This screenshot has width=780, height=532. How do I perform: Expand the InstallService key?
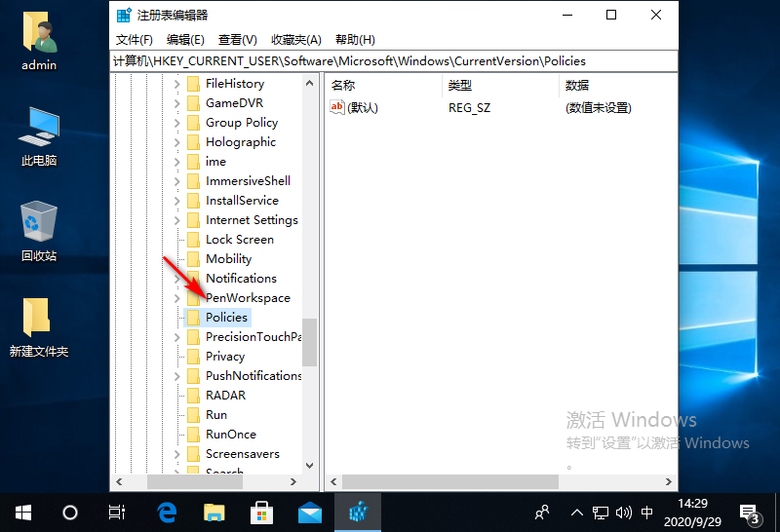point(177,201)
